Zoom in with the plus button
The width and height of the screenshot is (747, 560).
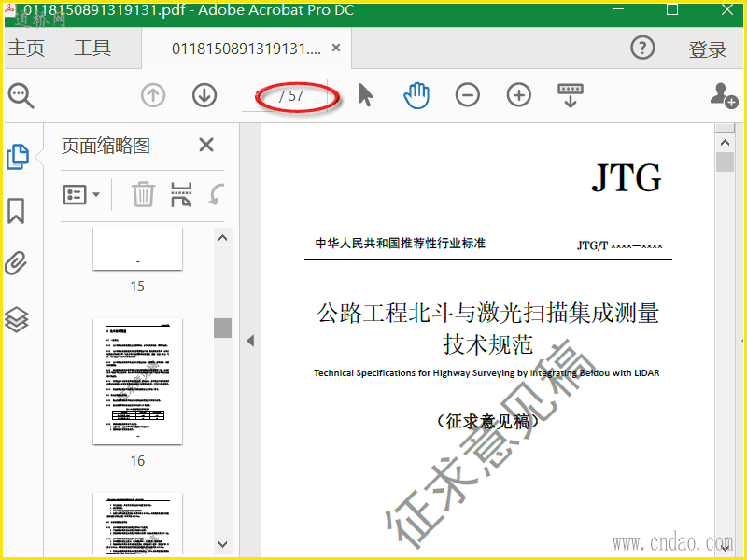[x=519, y=95]
